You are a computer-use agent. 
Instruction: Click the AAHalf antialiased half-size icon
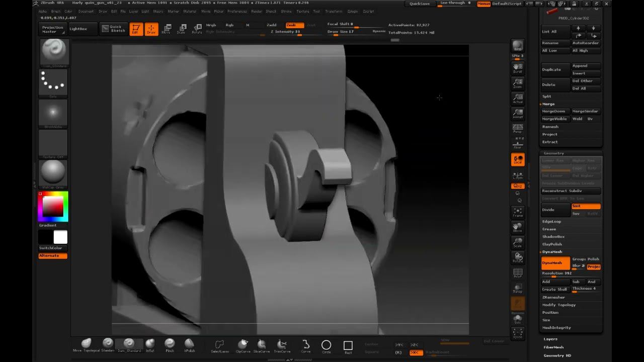pos(518,113)
